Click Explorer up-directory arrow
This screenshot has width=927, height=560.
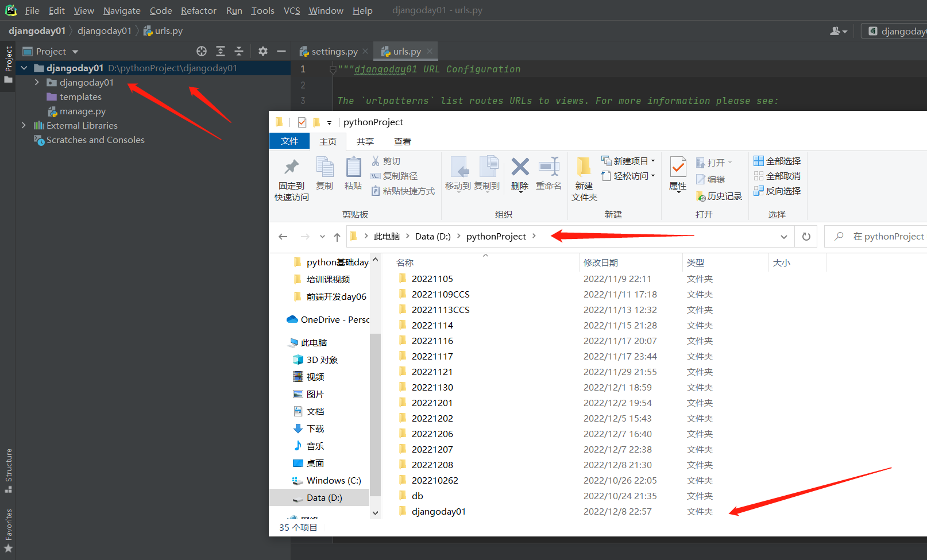point(337,237)
